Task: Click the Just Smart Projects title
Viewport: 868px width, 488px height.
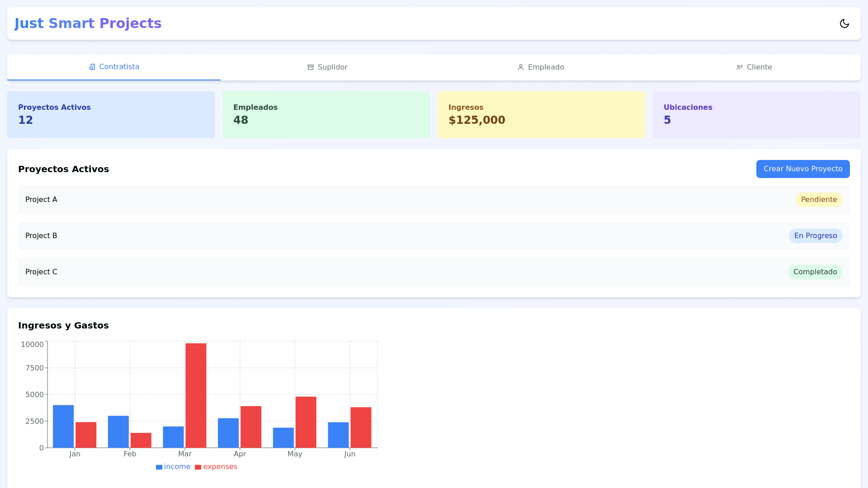Action: 88,23
